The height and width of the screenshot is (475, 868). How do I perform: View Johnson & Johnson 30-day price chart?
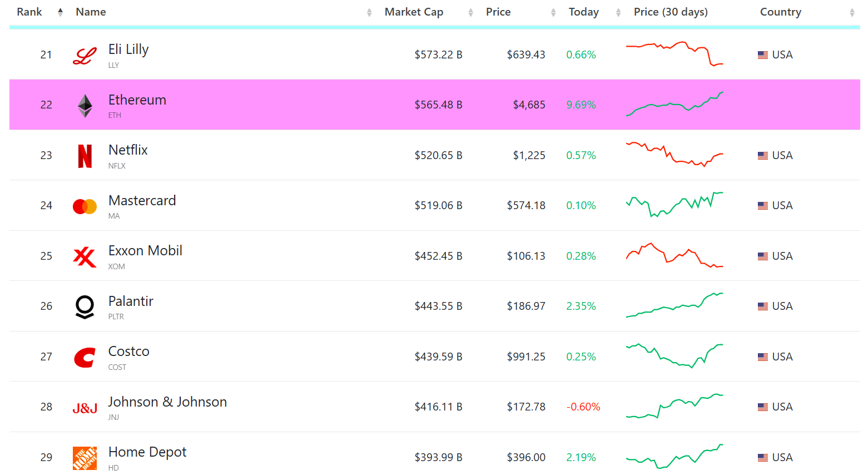(x=674, y=406)
